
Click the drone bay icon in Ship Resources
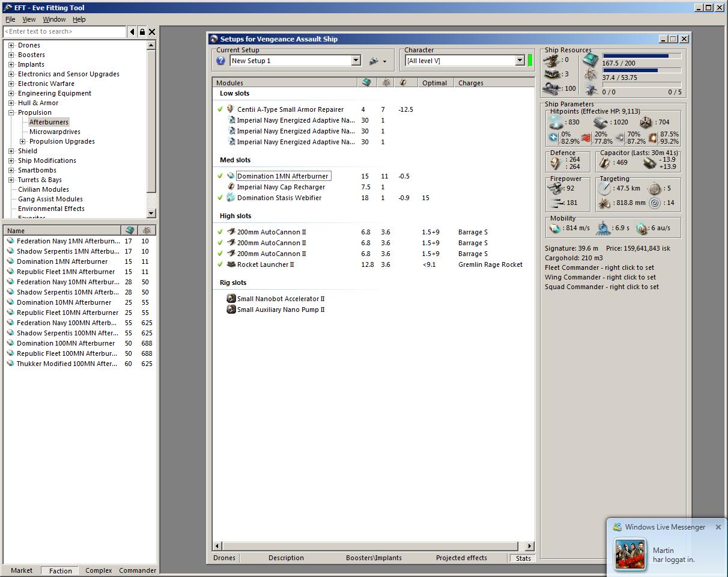591,90
